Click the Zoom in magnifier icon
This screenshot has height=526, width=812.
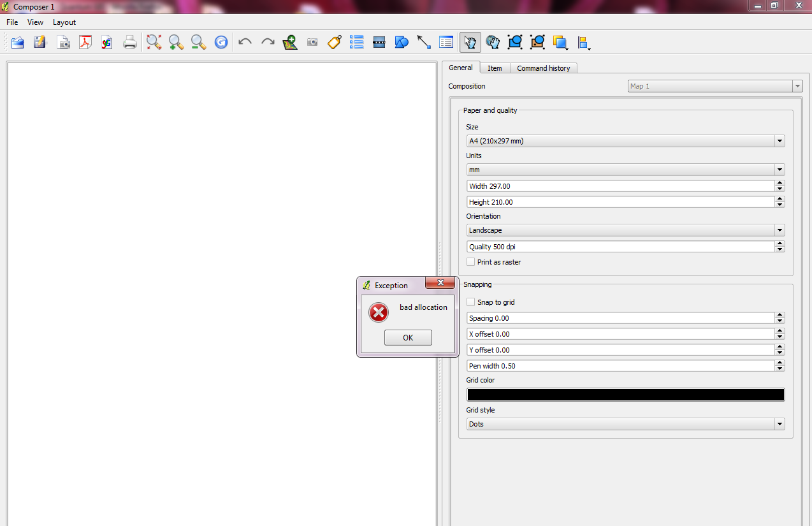[177, 43]
